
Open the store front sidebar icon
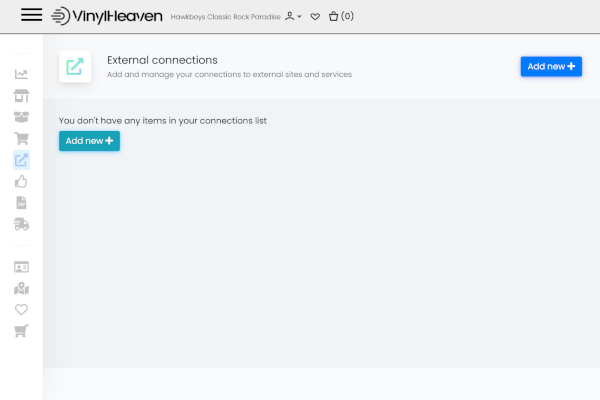21,96
